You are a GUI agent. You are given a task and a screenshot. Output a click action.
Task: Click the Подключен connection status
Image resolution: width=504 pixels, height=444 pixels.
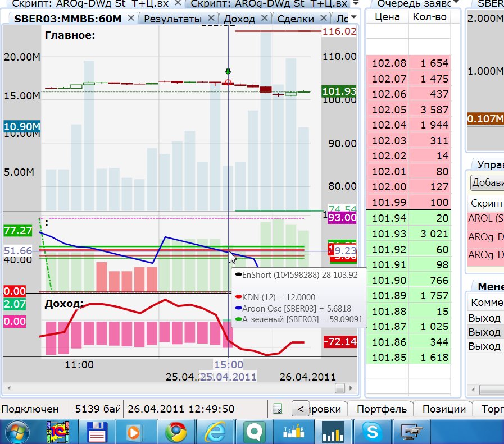(30, 409)
